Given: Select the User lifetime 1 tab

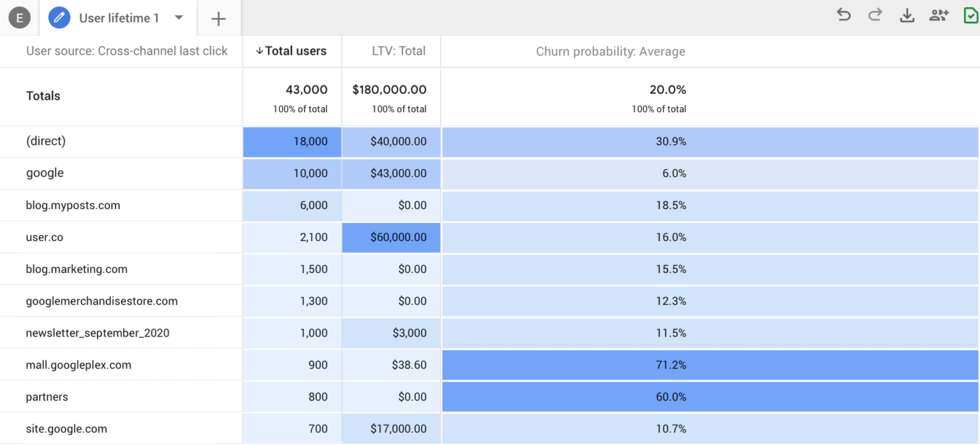Looking at the screenshot, I should click(x=119, y=18).
